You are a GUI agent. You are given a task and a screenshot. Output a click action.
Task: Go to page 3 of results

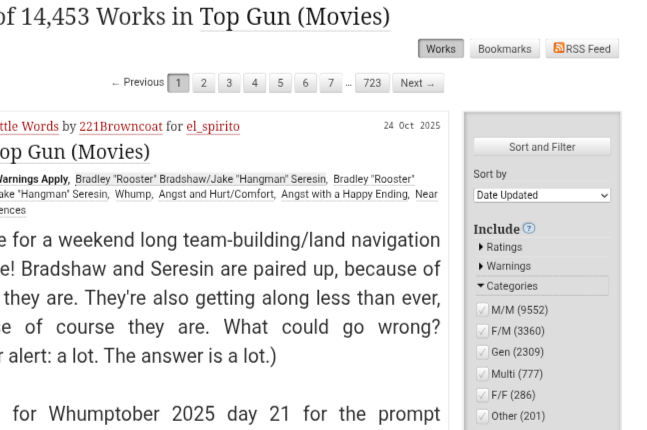[229, 83]
